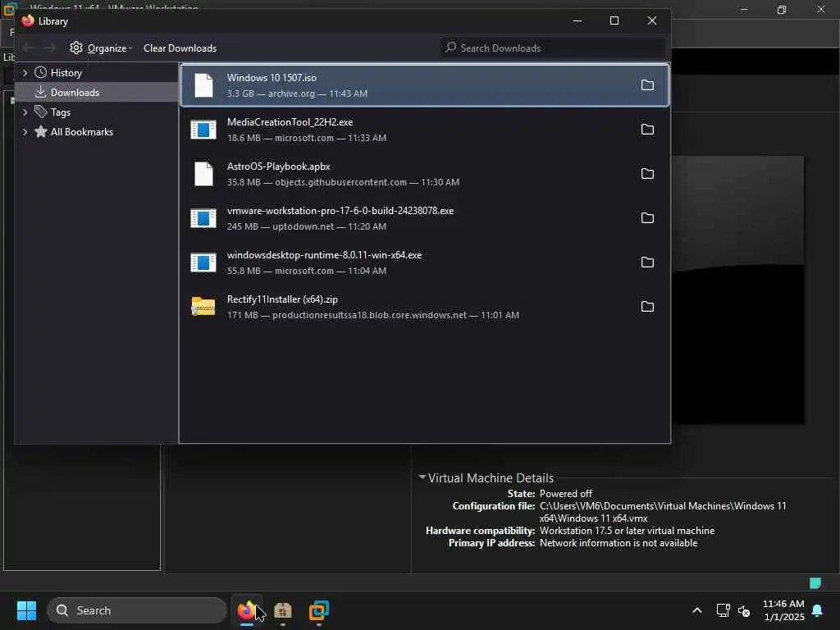
Task: Select the AstroOS-Playbook.apbx entry
Action: pyautogui.click(x=425, y=174)
